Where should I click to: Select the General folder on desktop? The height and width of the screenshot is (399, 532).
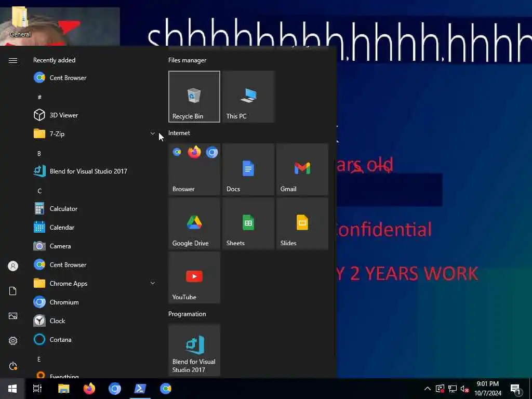tap(20, 22)
